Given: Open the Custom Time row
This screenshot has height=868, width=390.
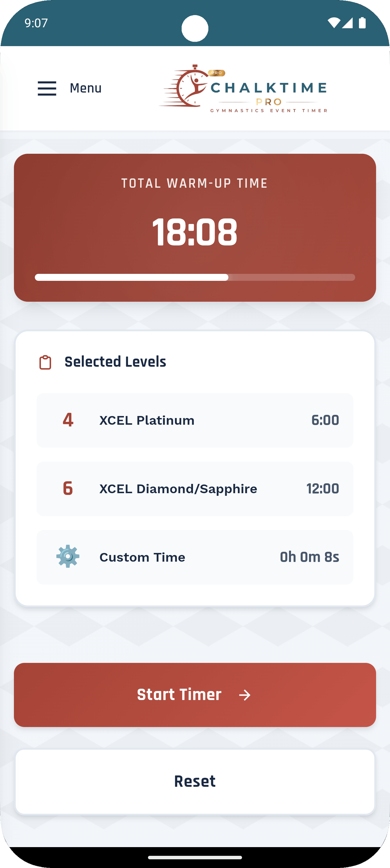Looking at the screenshot, I should click(195, 557).
